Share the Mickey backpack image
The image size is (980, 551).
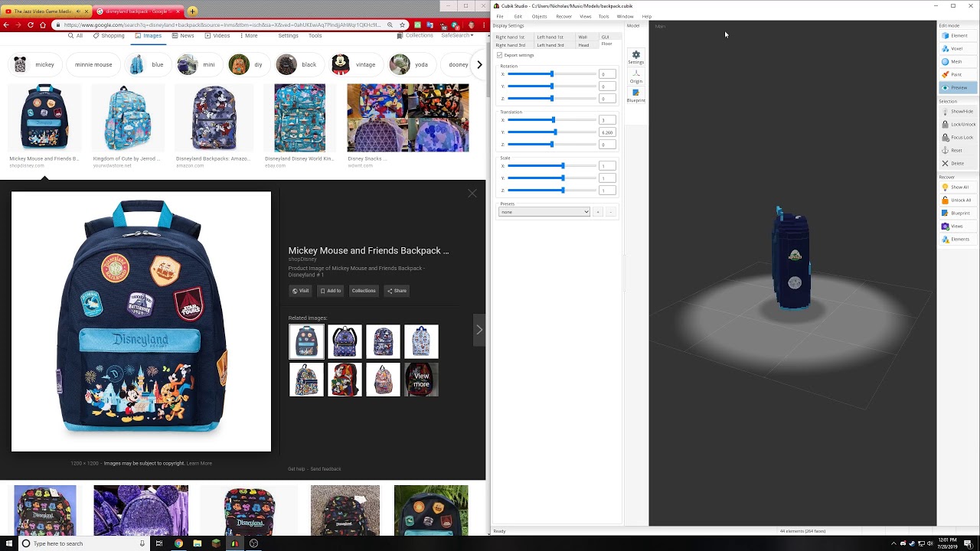397,291
